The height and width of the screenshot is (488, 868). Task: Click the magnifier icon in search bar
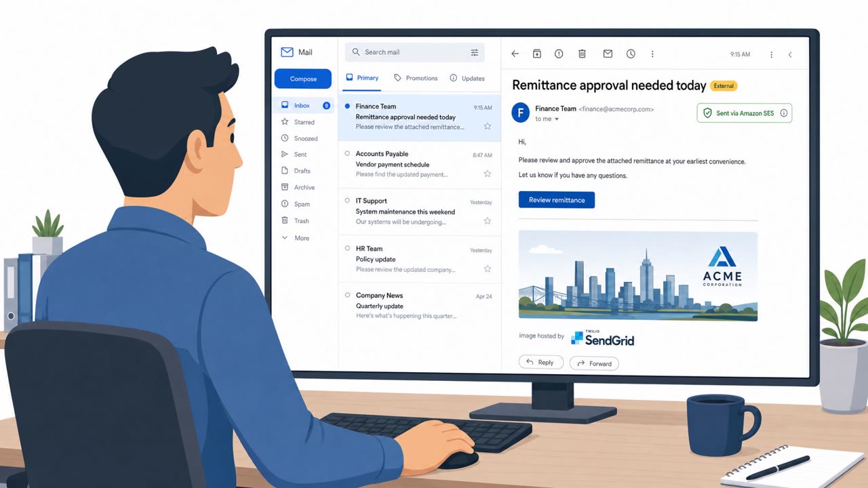coord(355,52)
